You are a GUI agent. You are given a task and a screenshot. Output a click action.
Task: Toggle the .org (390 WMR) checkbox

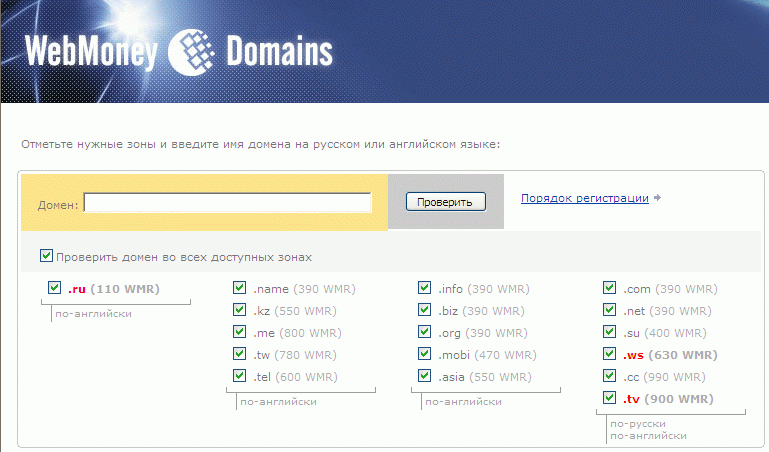coord(425,331)
